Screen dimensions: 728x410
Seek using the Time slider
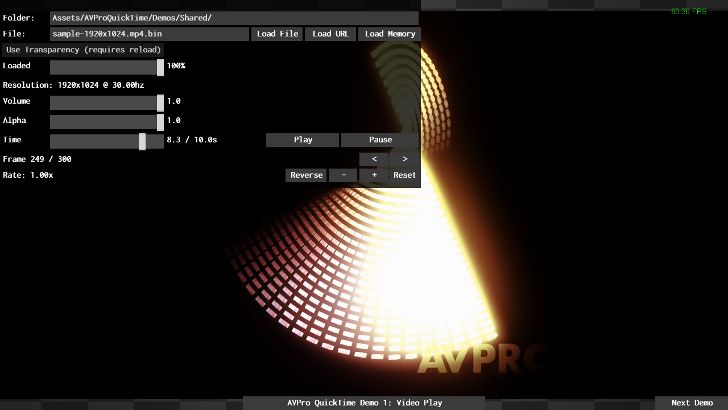coord(107,141)
